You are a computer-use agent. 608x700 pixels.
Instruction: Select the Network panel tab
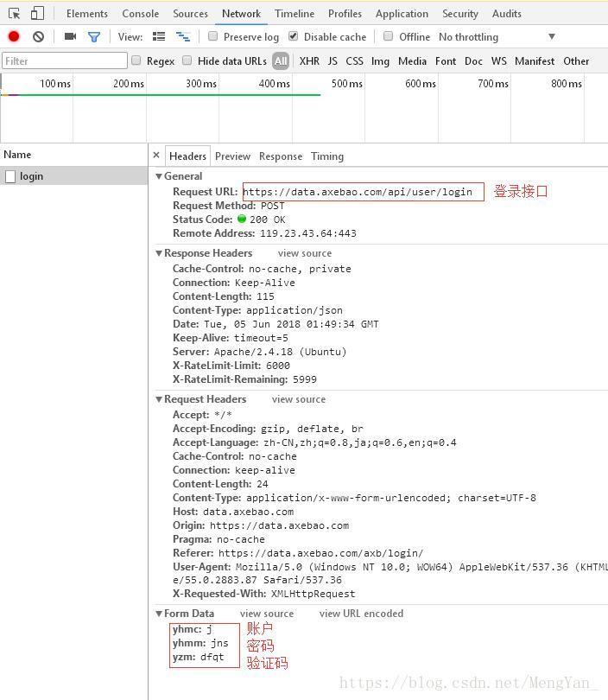point(241,14)
